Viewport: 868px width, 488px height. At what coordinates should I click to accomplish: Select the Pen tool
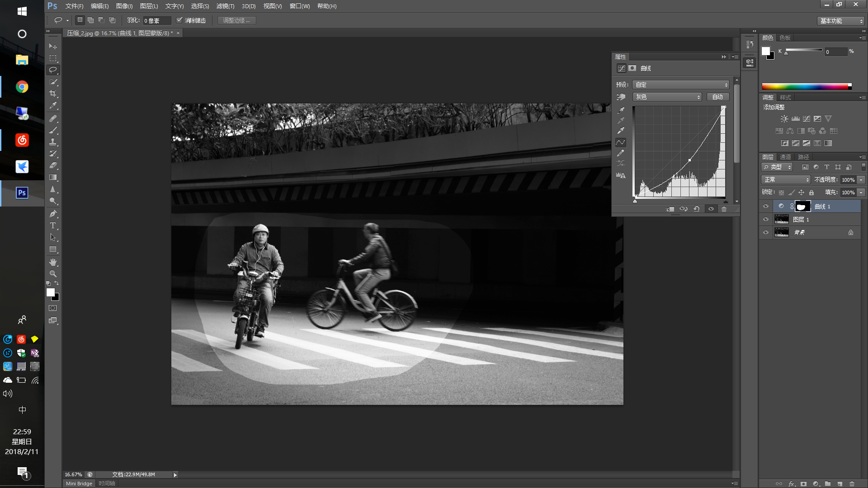(53, 214)
